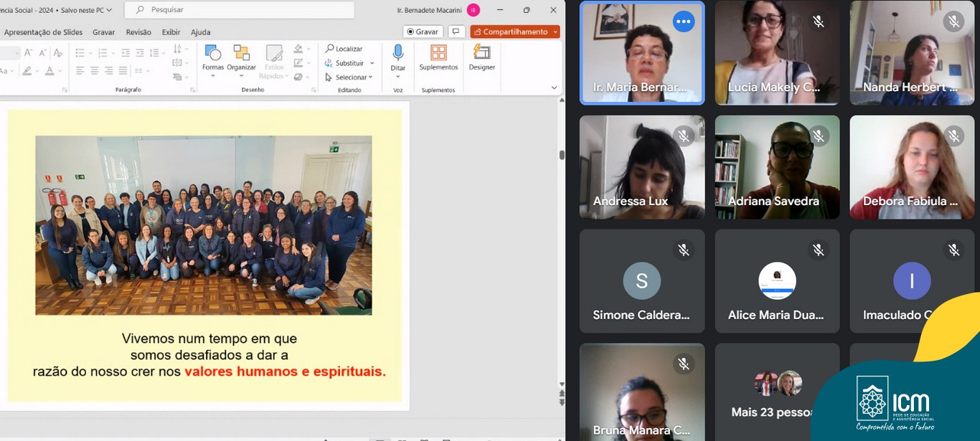Viewport: 980px width, 441px height.
Task: Toggle mute icon on Andressa Lux's tile
Action: pos(683,136)
